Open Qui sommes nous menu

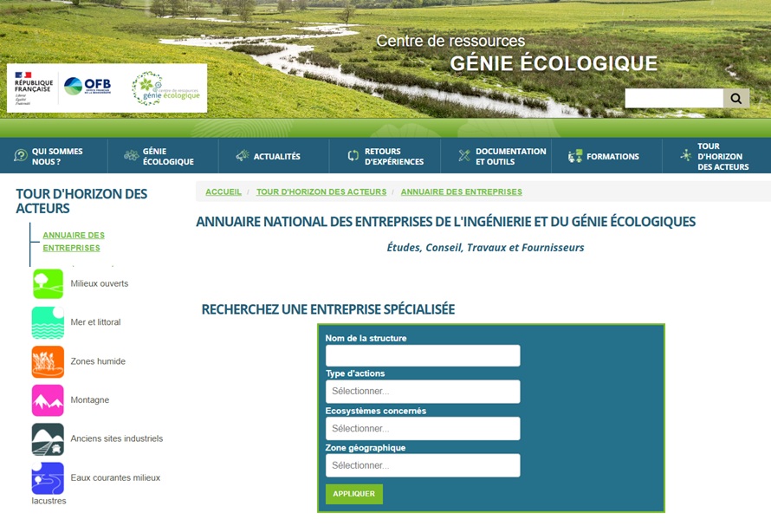[x=54, y=156]
